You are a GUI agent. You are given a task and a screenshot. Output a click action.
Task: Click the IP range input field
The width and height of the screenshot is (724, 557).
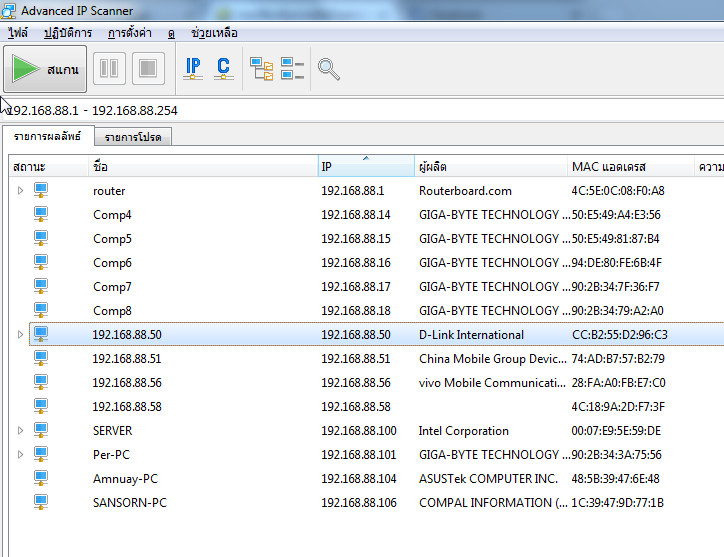click(x=365, y=110)
